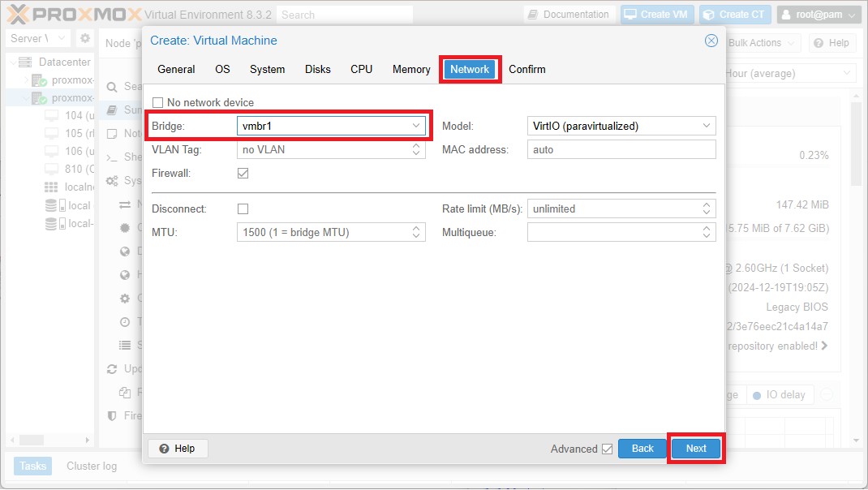
Task: Adjust the MTU spinner arrows
Action: tap(416, 232)
